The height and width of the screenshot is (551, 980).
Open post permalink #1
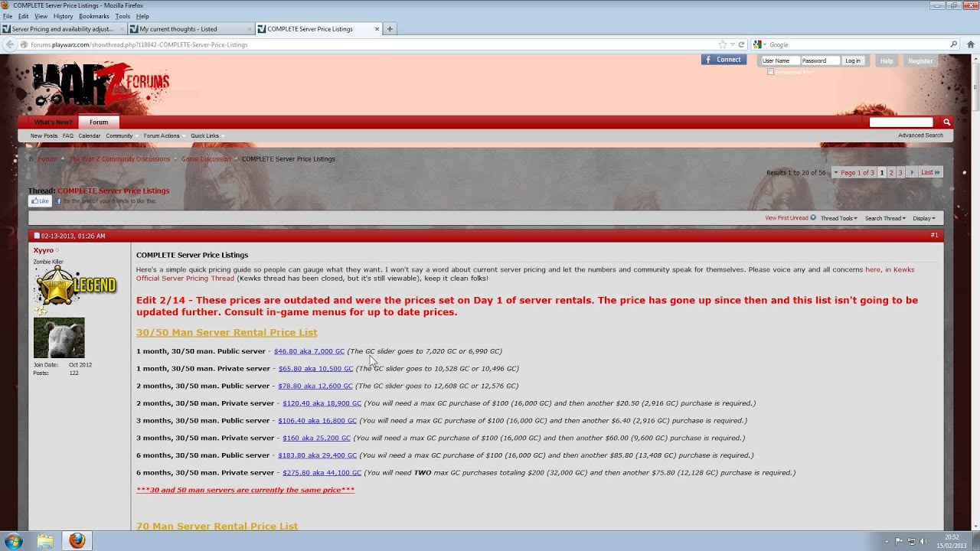[x=934, y=236]
